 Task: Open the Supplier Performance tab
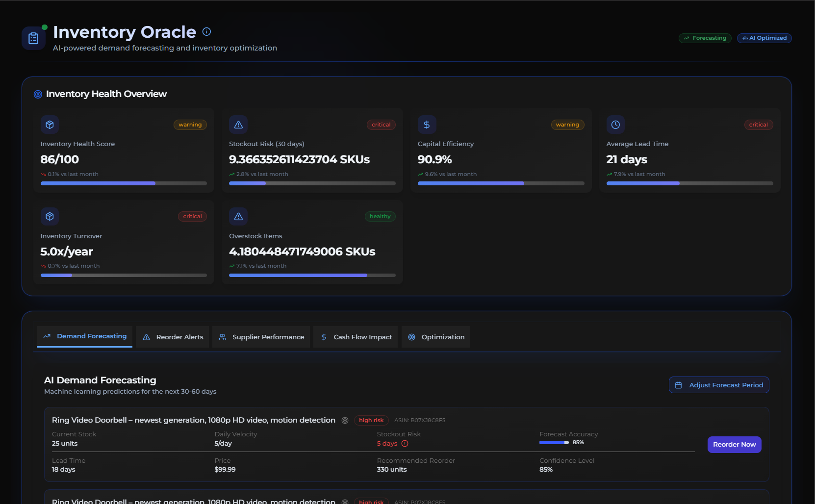coord(261,337)
